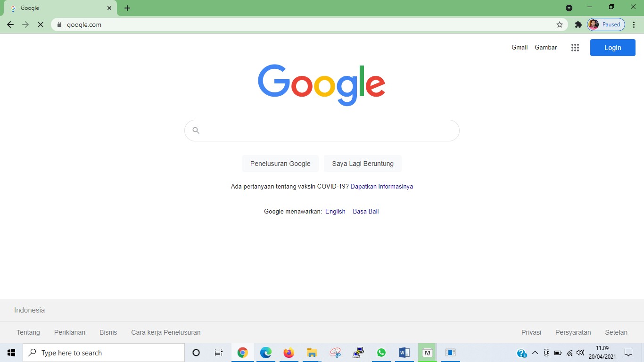Image resolution: width=644 pixels, height=362 pixels.
Task: Click the site lock icon in address bar
Action: point(59,25)
